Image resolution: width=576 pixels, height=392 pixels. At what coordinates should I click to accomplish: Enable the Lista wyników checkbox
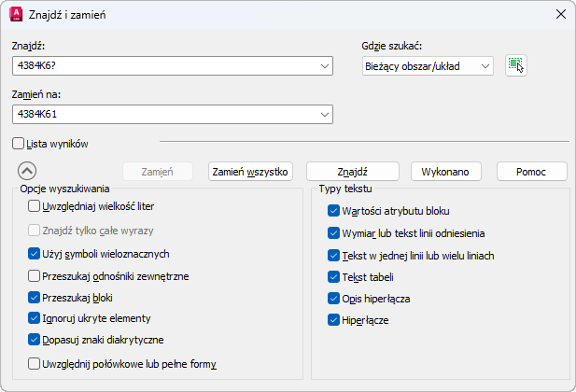tap(19, 144)
